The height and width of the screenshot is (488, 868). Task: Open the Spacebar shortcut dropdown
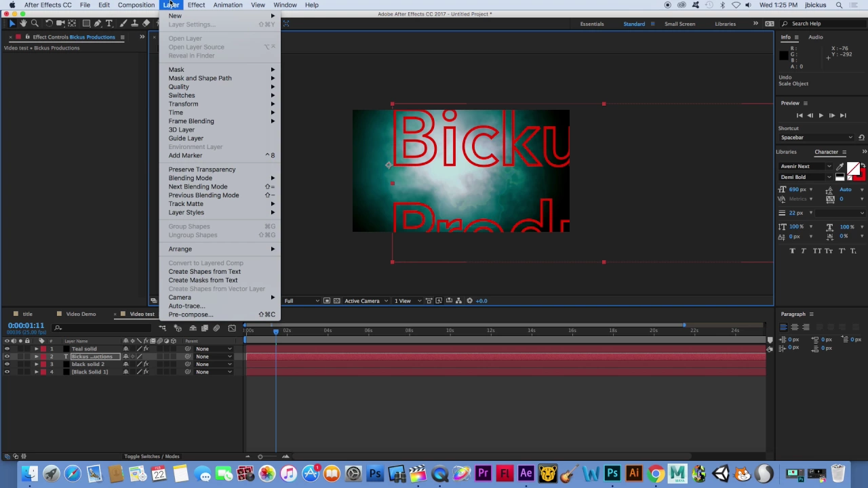point(816,138)
